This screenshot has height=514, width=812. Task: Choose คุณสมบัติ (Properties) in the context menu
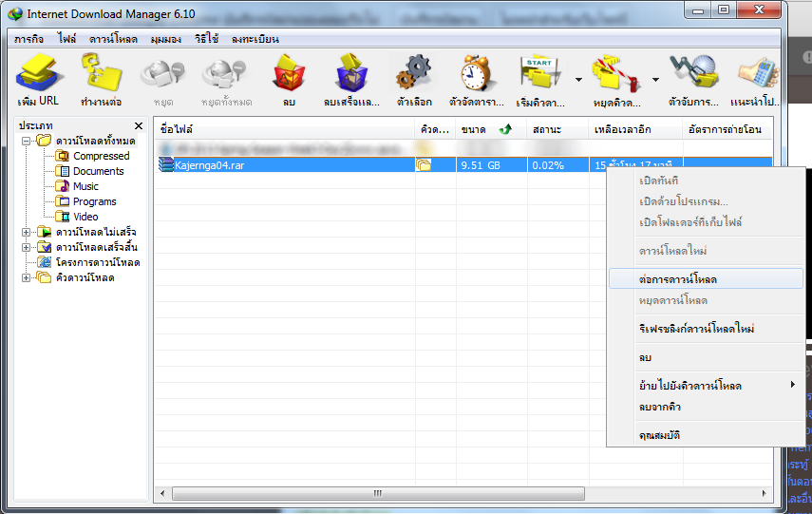coord(706,435)
